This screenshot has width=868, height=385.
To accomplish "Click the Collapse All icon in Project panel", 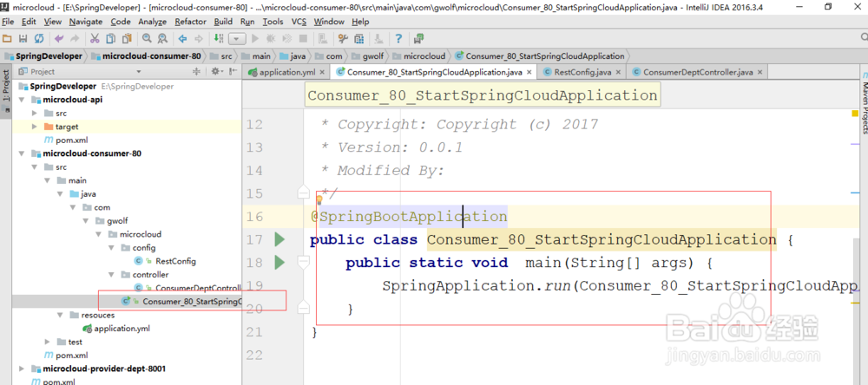I will [195, 72].
